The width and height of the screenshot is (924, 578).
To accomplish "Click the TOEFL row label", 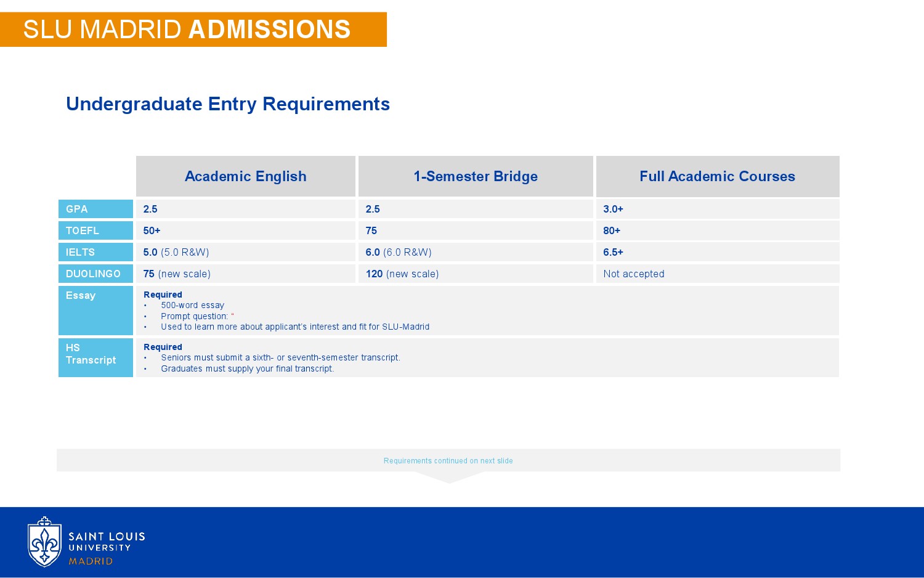I will click(95, 230).
